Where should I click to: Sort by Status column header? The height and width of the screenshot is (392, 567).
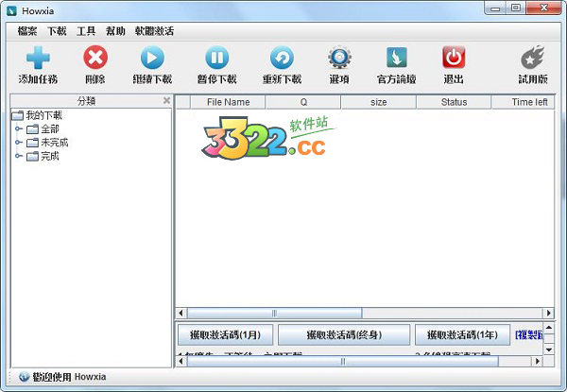(454, 102)
